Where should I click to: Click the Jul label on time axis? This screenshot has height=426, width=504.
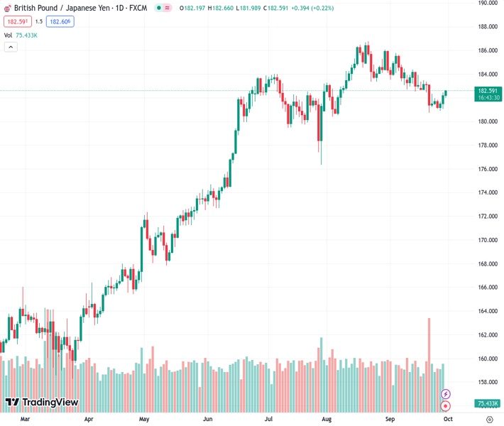coord(270,420)
